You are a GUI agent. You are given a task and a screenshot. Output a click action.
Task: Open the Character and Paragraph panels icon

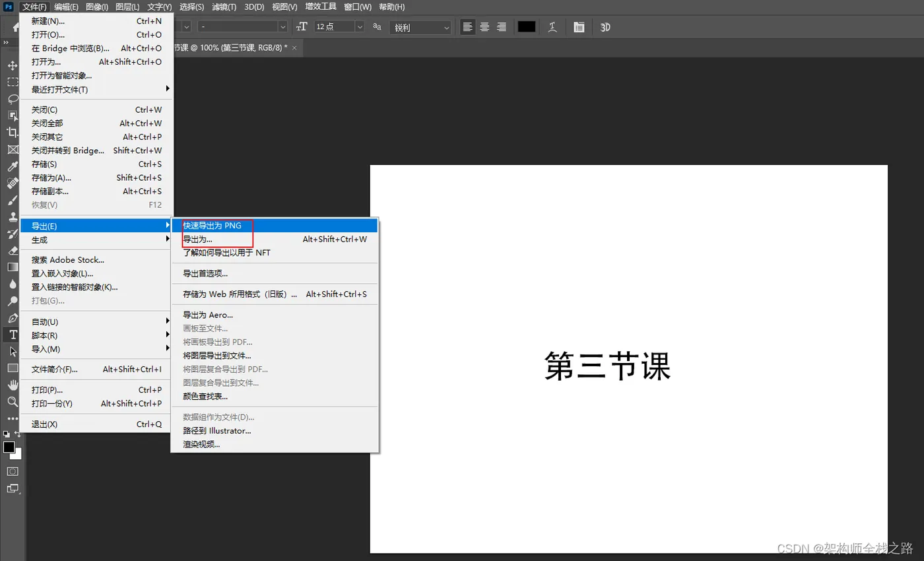pyautogui.click(x=579, y=27)
